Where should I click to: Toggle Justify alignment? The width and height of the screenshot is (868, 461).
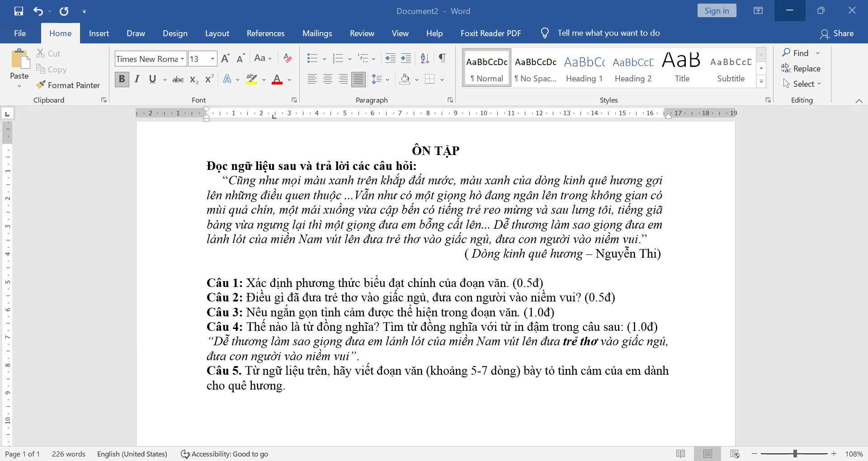point(359,80)
